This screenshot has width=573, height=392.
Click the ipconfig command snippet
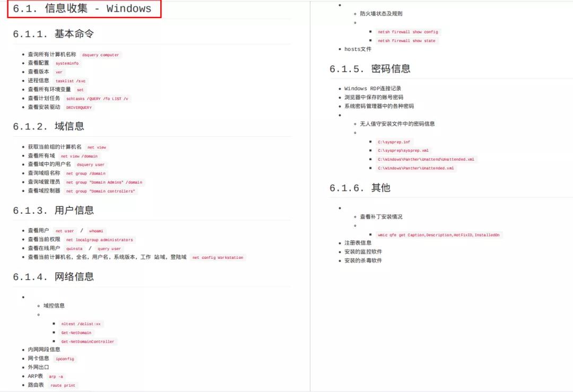pos(65,359)
